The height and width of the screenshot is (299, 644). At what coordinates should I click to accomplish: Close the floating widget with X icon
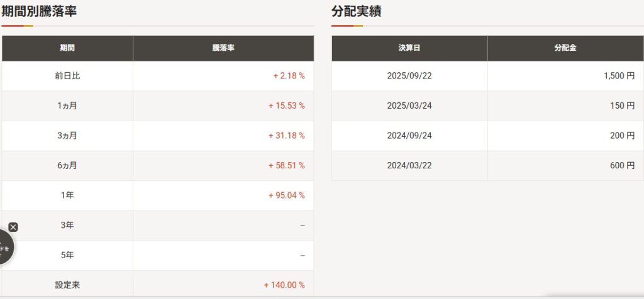13,227
